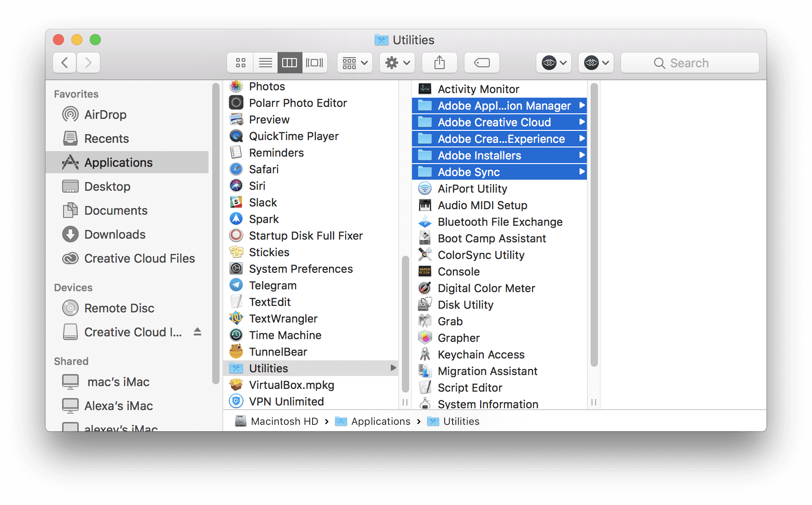The image size is (812, 505).
Task: Select Boot Camp Assistant
Action: coord(499,238)
